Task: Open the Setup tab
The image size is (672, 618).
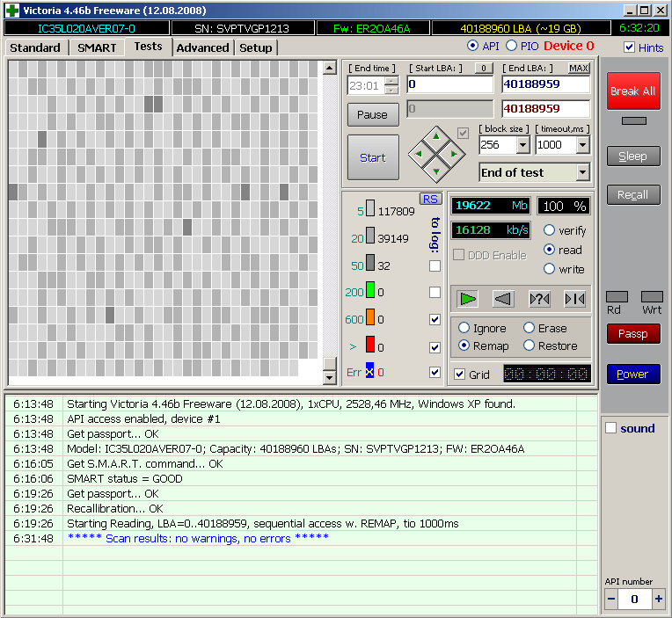Action: pos(256,47)
